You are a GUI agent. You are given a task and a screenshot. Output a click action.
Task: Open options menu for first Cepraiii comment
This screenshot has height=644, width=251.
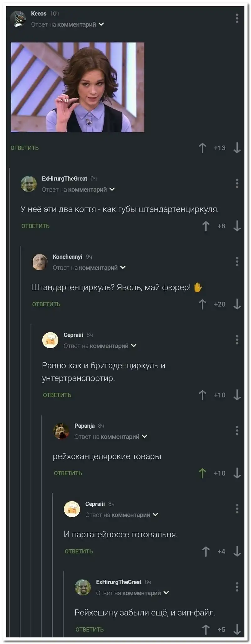click(x=237, y=340)
